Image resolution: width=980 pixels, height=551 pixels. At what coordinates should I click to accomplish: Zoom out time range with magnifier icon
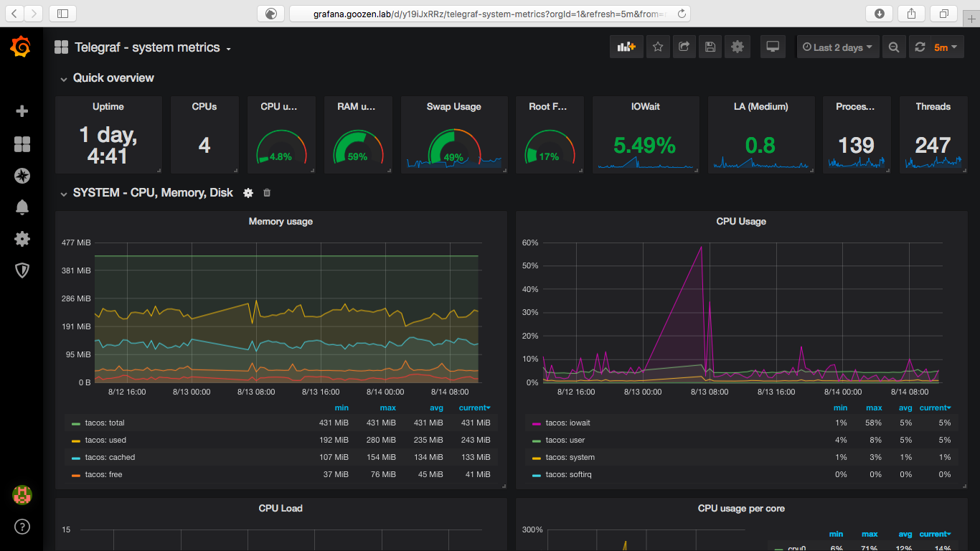[893, 47]
